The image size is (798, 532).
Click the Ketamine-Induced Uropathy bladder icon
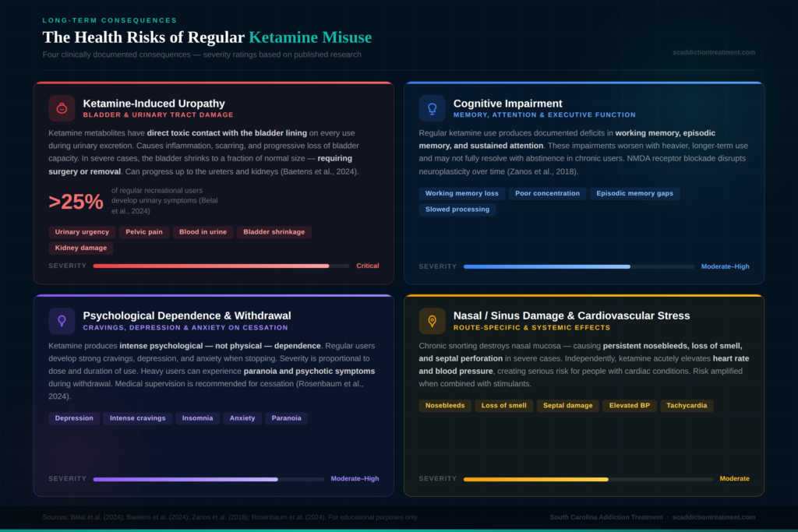click(x=62, y=108)
